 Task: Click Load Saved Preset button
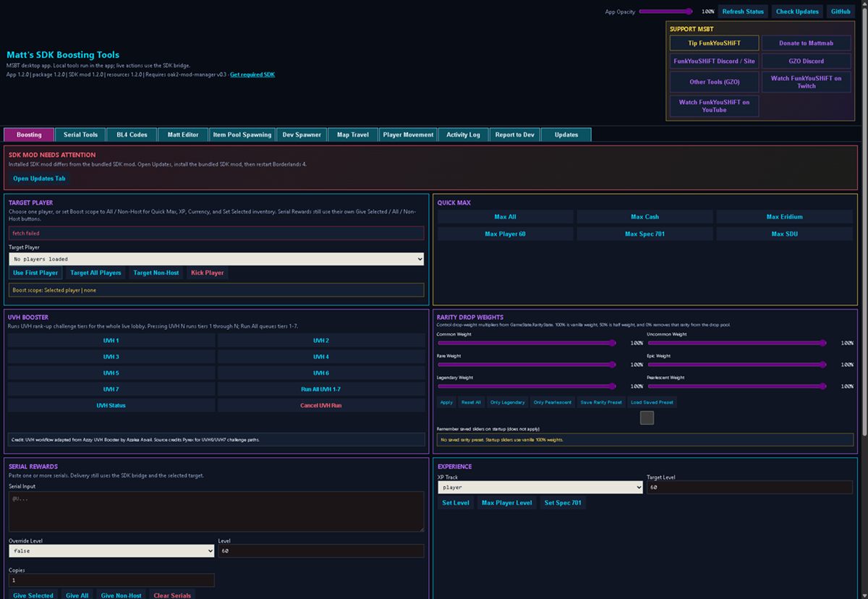tap(652, 402)
